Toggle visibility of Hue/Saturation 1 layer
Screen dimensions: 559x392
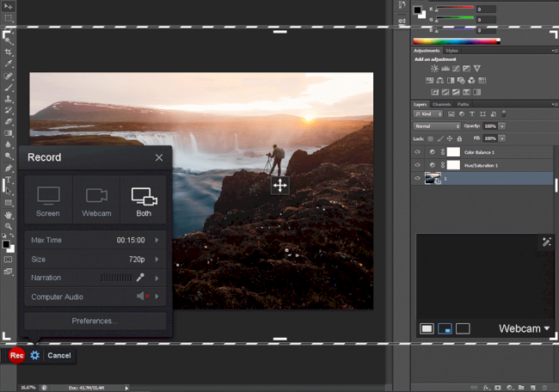click(418, 164)
